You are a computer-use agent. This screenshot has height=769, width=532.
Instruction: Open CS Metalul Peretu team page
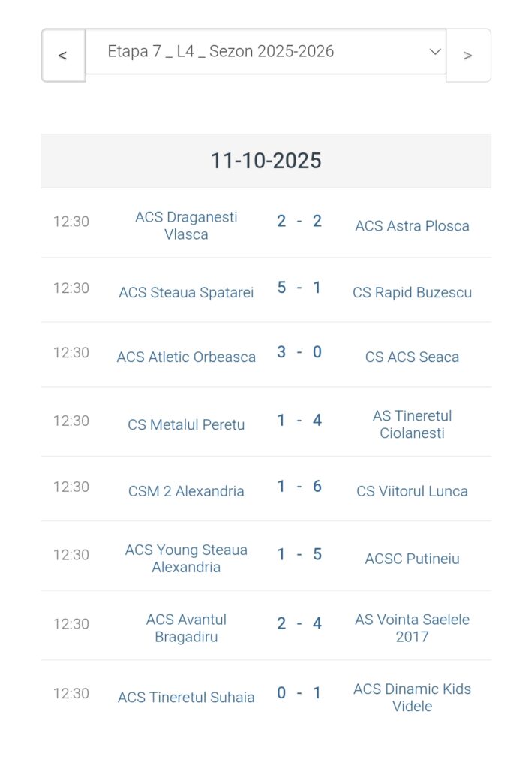click(186, 425)
